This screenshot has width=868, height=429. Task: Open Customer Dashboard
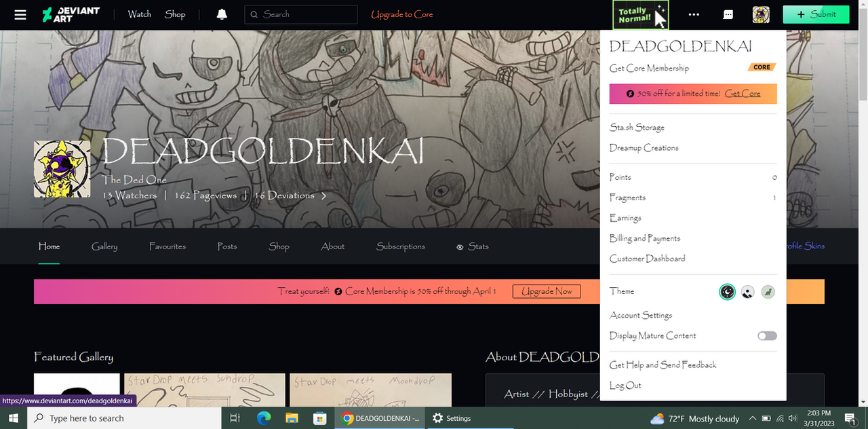tap(647, 259)
